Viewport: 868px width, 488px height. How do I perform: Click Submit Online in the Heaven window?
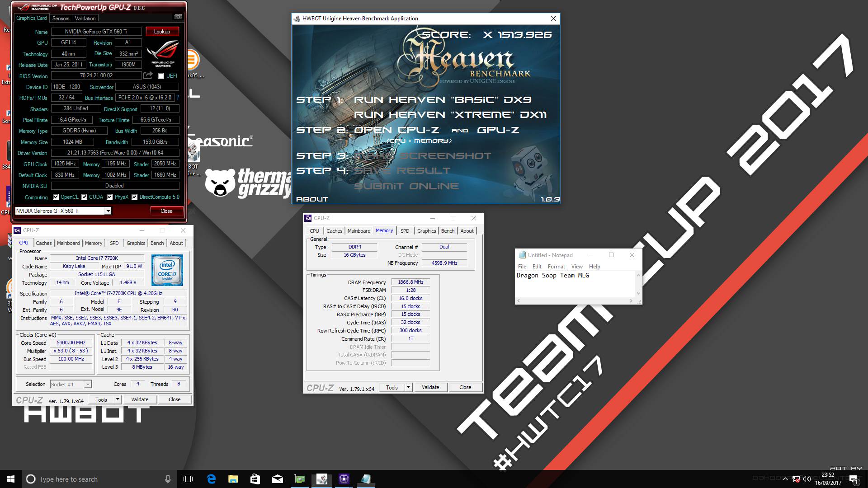pos(406,186)
